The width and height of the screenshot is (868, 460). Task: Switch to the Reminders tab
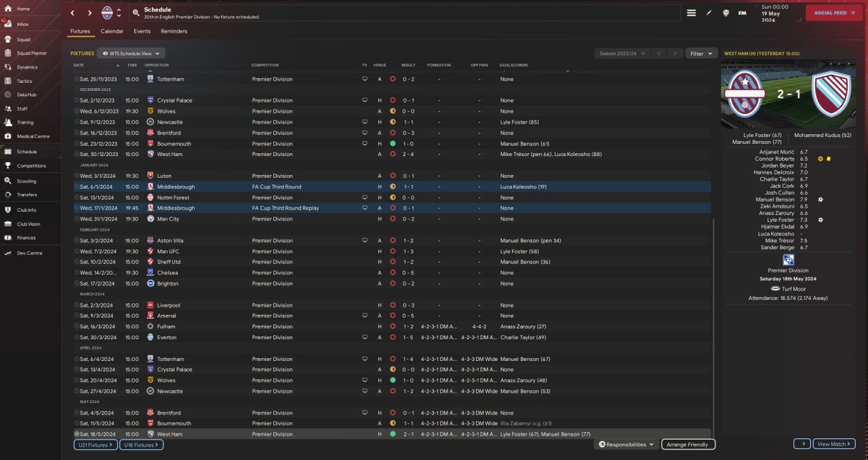174,31
